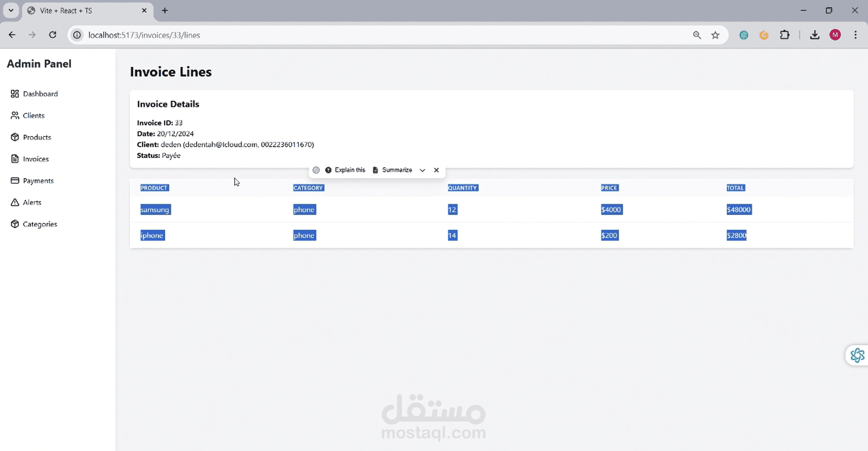Click the teal ChatGPT extension icon
Image resolution: width=868 pixels, height=451 pixels.
743,35
